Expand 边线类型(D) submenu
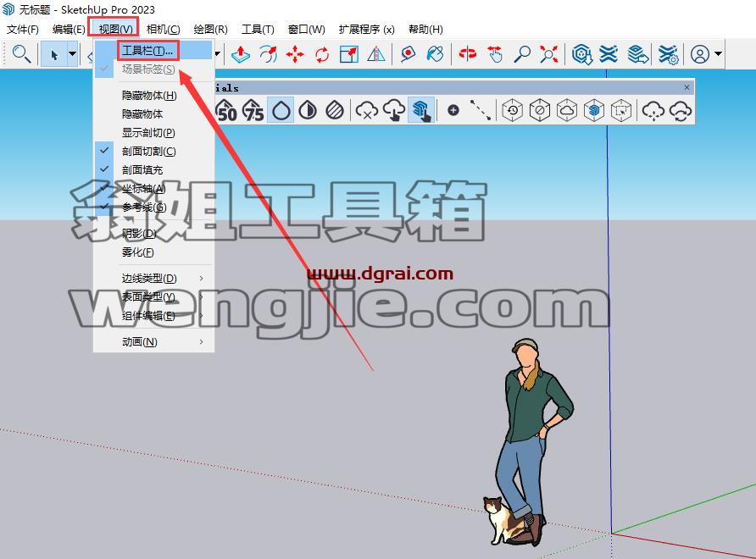 coord(153,278)
